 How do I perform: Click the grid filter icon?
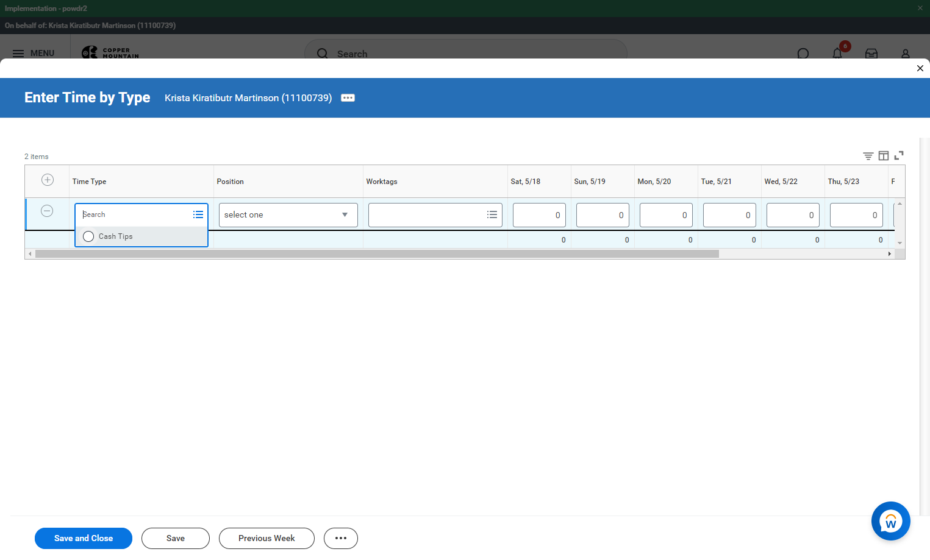click(x=868, y=156)
